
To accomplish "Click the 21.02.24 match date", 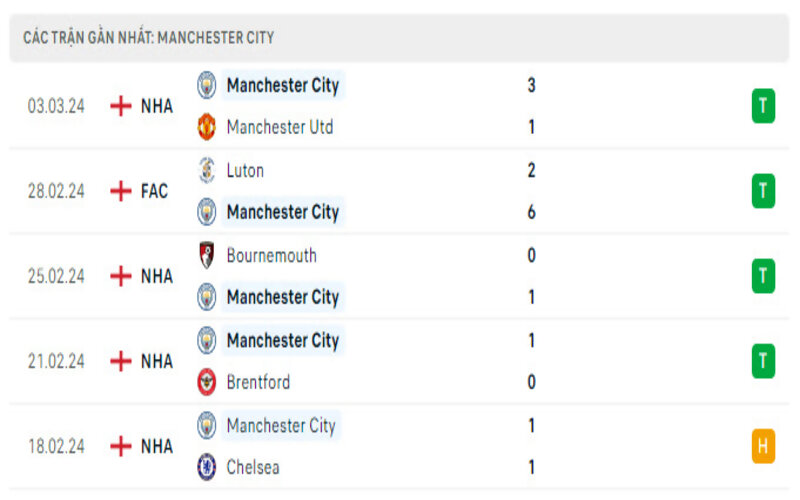I will click(57, 361).
